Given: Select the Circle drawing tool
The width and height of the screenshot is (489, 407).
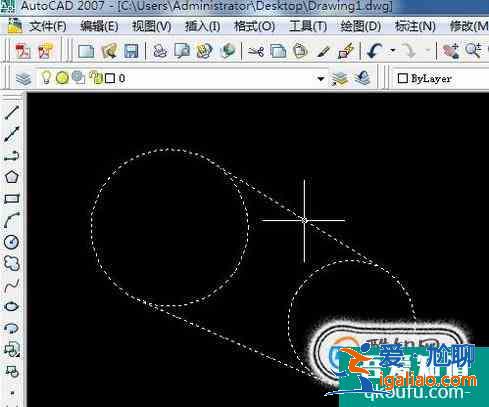Looking at the screenshot, I should click(12, 242).
